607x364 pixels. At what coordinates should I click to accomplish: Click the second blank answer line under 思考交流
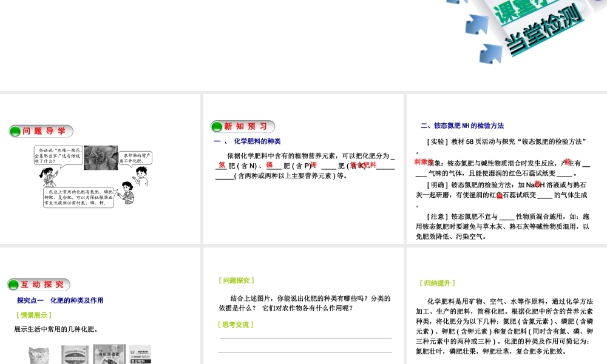[x=305, y=352]
